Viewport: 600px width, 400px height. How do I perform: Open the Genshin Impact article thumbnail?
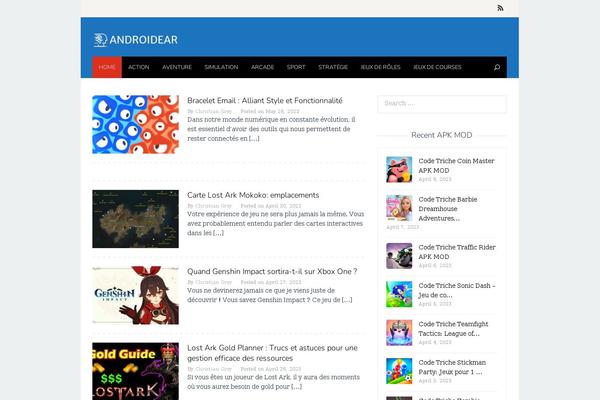(135, 295)
